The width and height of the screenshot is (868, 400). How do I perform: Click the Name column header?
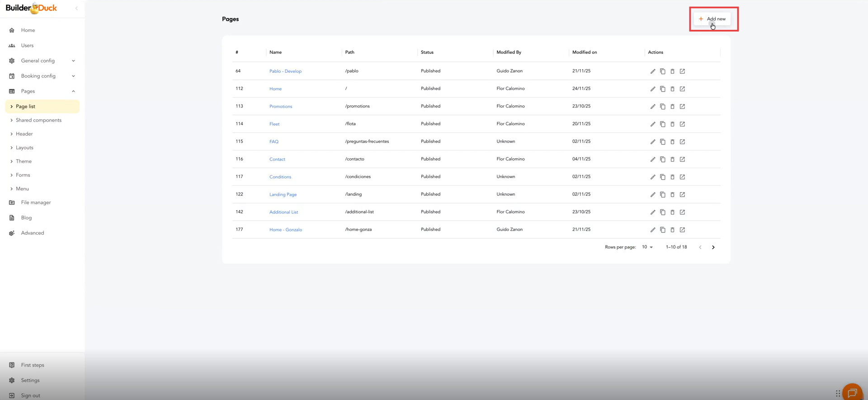[275, 52]
